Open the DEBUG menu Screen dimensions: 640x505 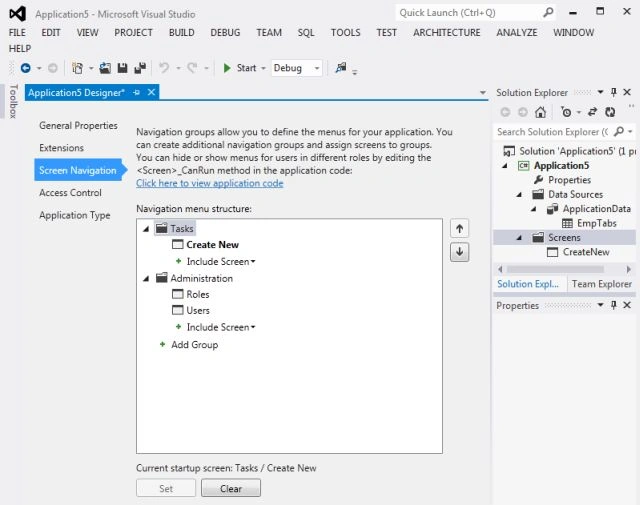click(225, 32)
